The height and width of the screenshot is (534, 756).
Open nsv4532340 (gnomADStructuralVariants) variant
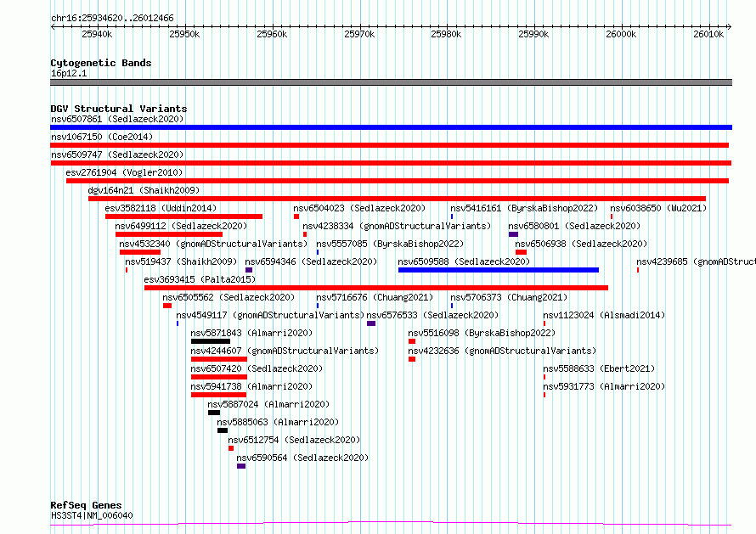coord(213,244)
